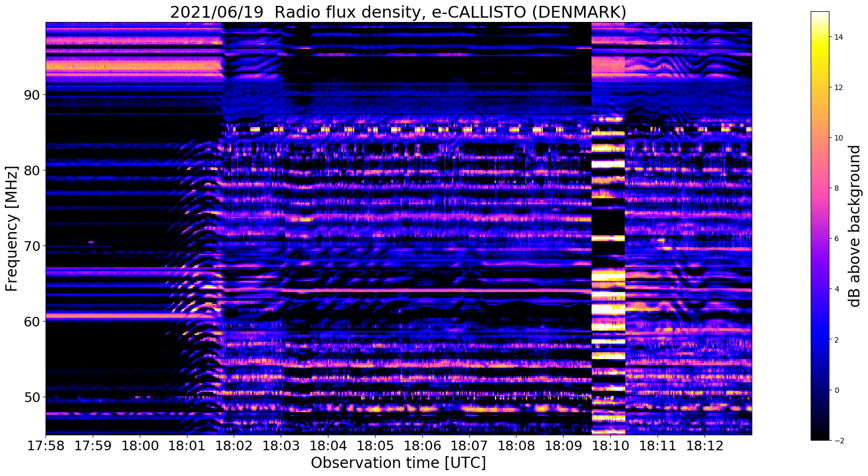Click the 18:09 time tick label
Image resolution: width=868 pixels, height=476 pixels.
tap(563, 446)
